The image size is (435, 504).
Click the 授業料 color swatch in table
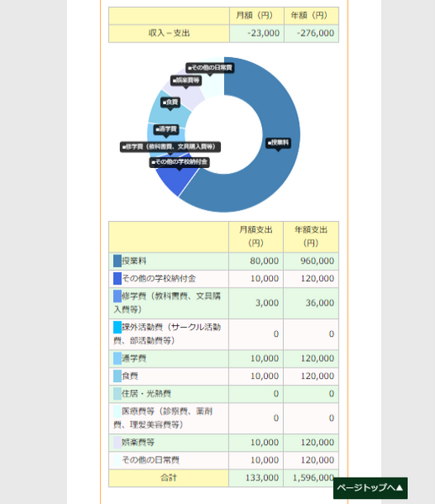(x=118, y=260)
